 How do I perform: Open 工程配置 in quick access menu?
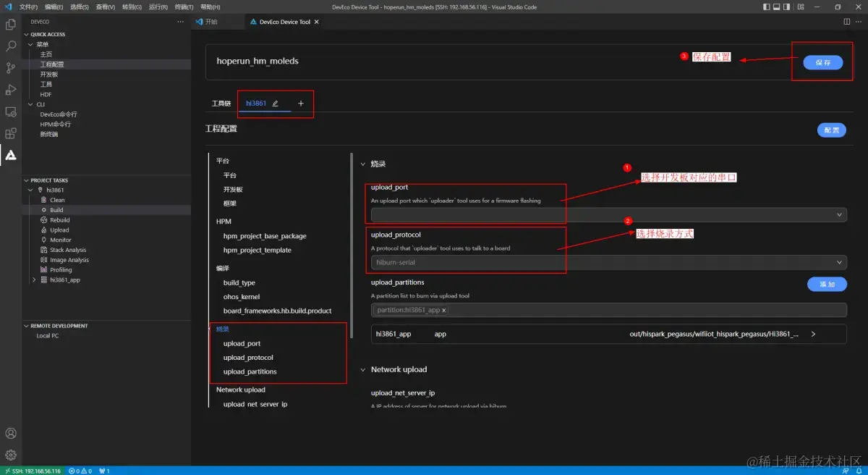coord(52,64)
